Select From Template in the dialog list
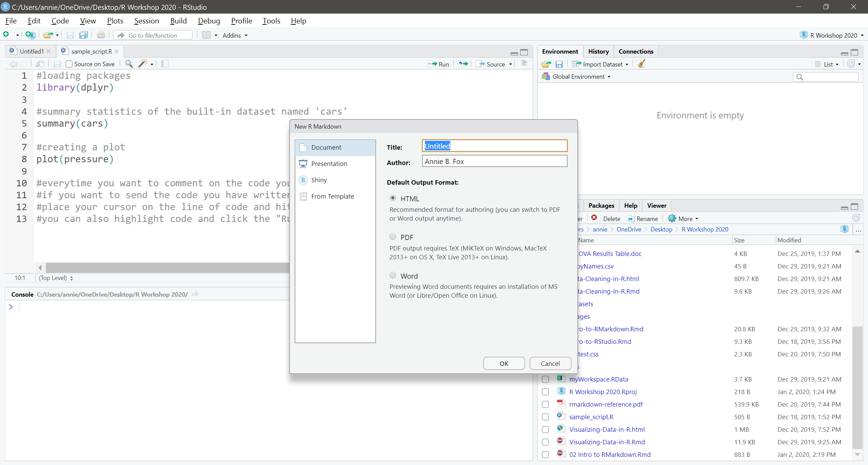The image size is (868, 465). (x=335, y=197)
